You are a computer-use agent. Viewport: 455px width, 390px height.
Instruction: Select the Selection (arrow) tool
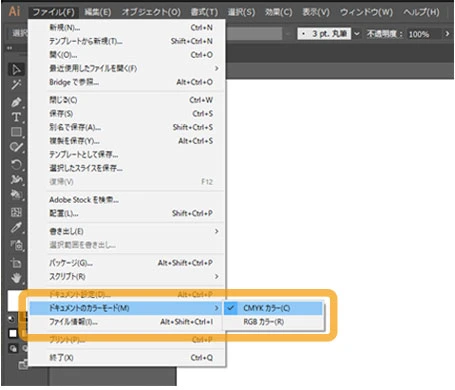(x=16, y=69)
